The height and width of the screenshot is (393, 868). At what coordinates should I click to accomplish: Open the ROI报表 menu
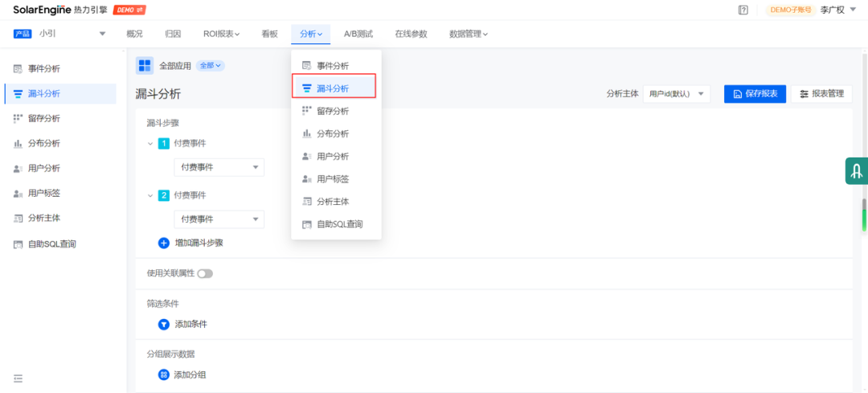pyautogui.click(x=221, y=34)
